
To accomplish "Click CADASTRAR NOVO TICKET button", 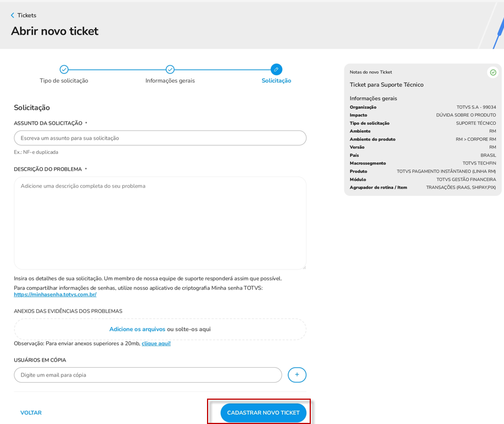I will point(263,412).
